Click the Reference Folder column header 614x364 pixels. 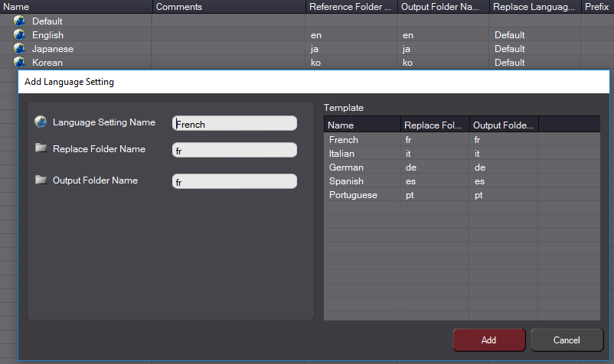click(351, 7)
